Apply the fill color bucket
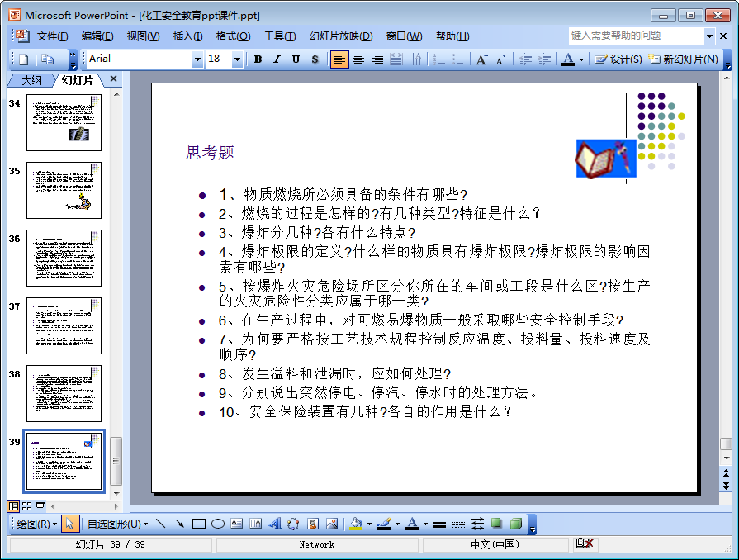 click(x=357, y=524)
